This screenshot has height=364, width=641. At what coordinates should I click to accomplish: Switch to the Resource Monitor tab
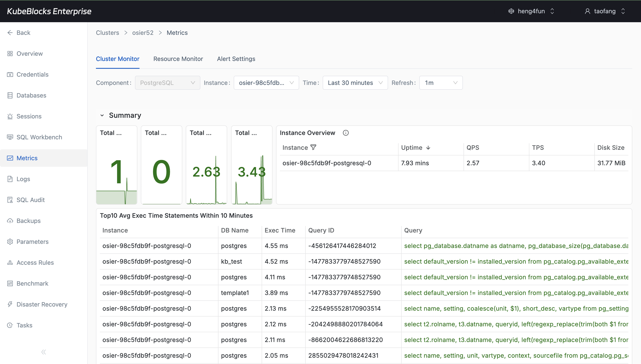pyautogui.click(x=178, y=59)
